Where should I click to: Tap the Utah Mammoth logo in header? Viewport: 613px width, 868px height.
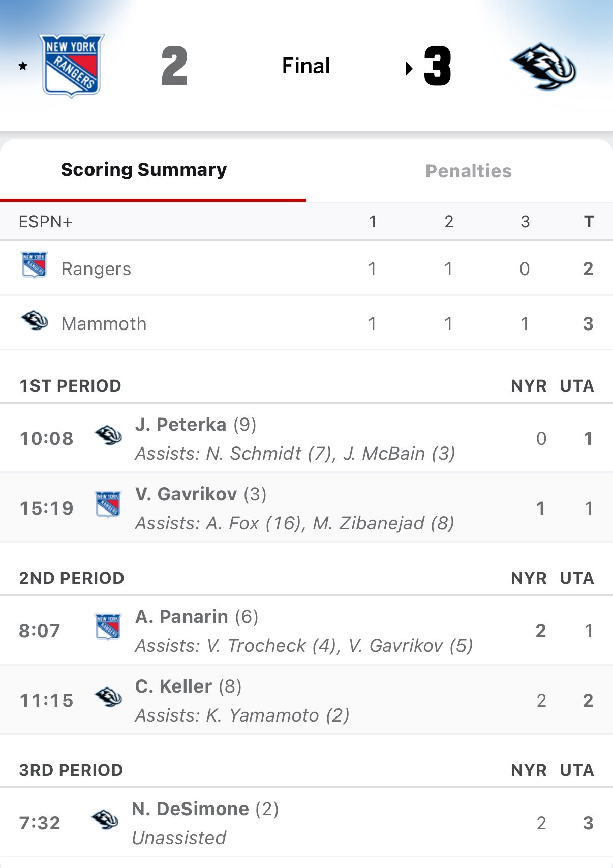543,66
